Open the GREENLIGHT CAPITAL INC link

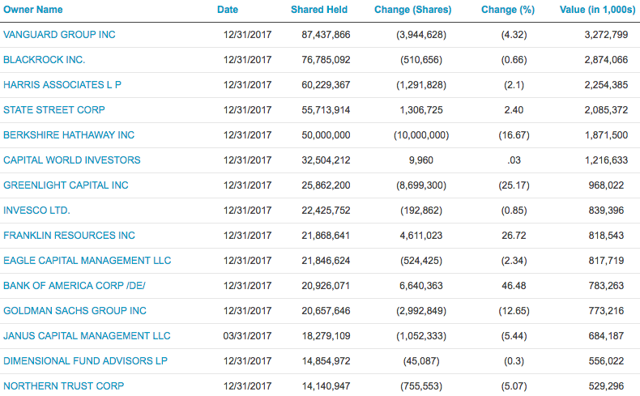(66, 185)
